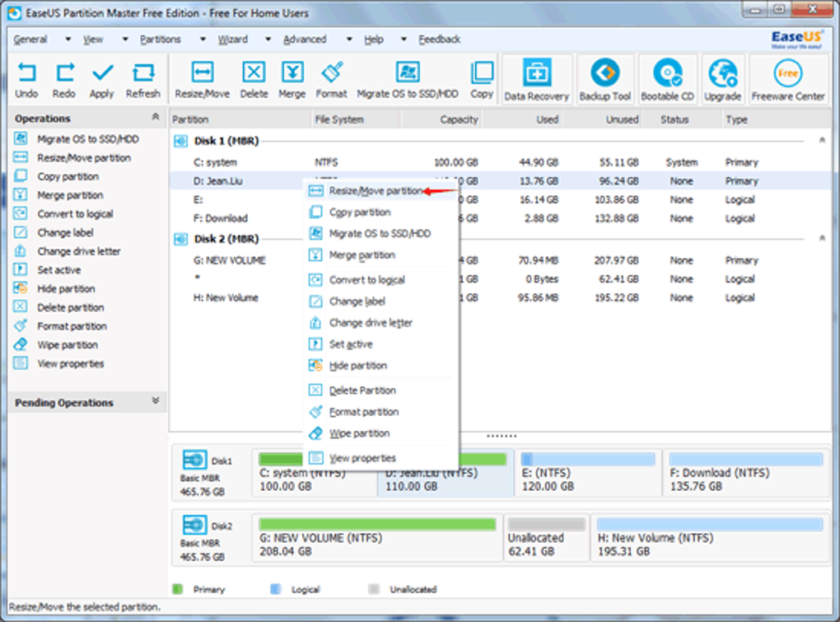Launch the Backup Tool

pyautogui.click(x=605, y=79)
